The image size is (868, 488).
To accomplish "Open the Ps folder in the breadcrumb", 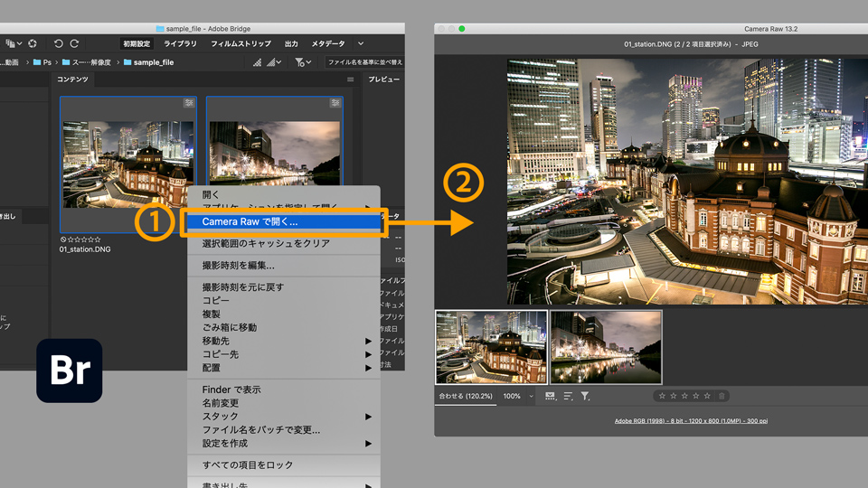I will click(x=42, y=62).
